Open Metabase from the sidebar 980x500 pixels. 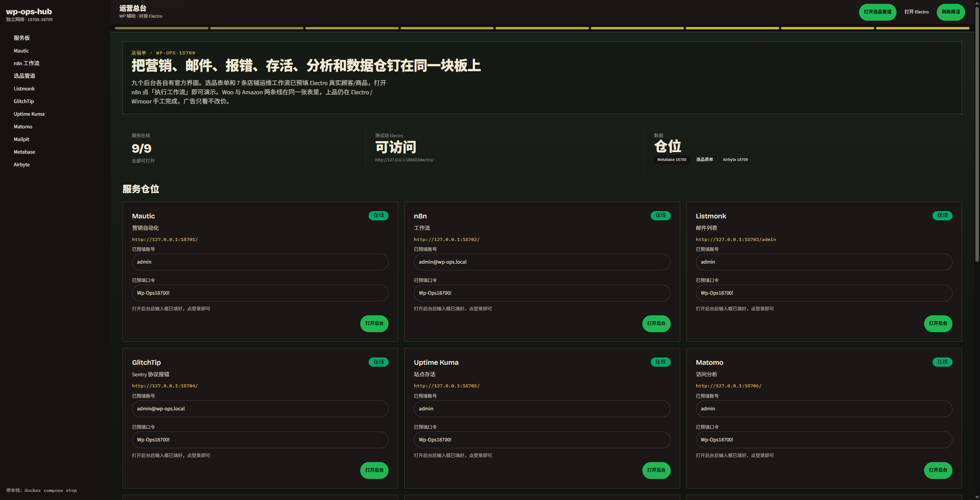24,152
